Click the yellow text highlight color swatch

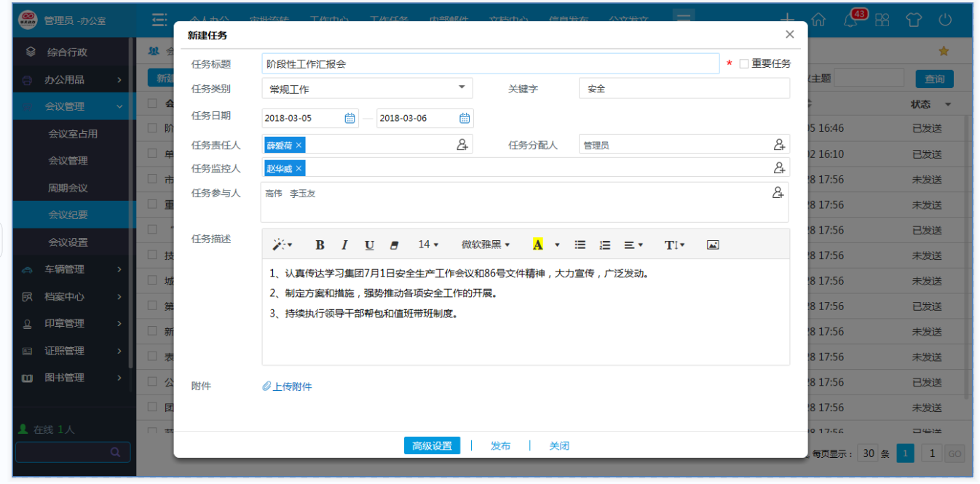(538, 245)
